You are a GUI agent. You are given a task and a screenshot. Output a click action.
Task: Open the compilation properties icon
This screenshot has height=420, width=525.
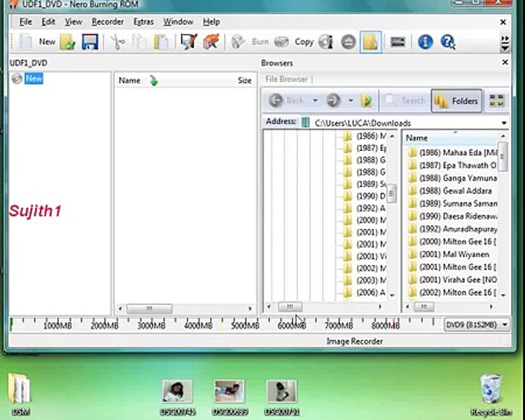[x=188, y=42]
